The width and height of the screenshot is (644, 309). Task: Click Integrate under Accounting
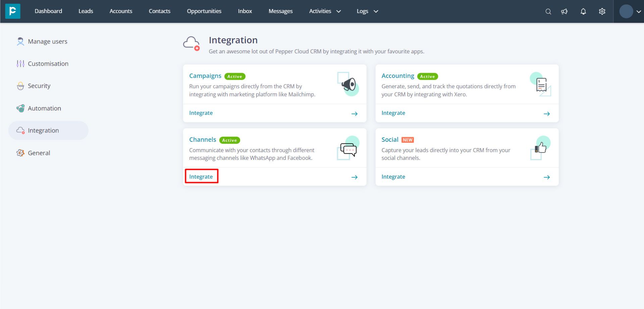click(x=393, y=113)
